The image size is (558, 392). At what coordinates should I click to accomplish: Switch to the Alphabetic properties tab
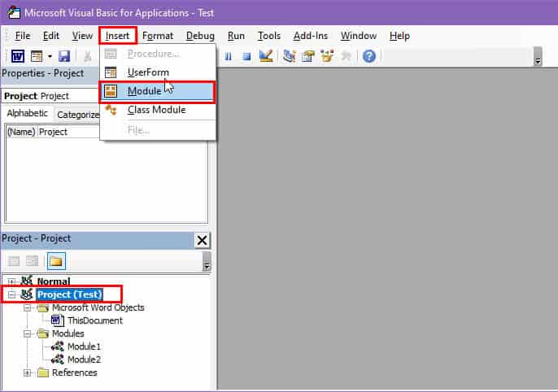click(28, 114)
